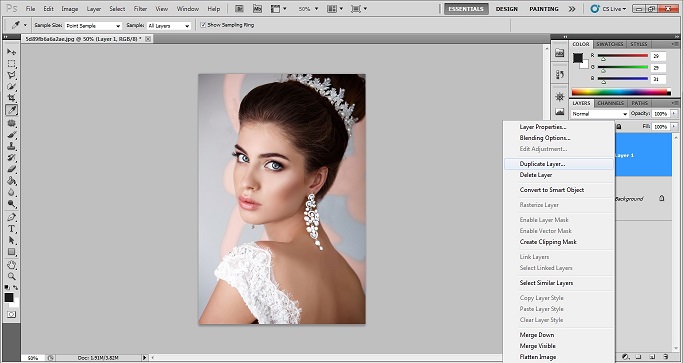The image size is (683, 363).
Task: Open the Filter menu
Action: tap(140, 9)
